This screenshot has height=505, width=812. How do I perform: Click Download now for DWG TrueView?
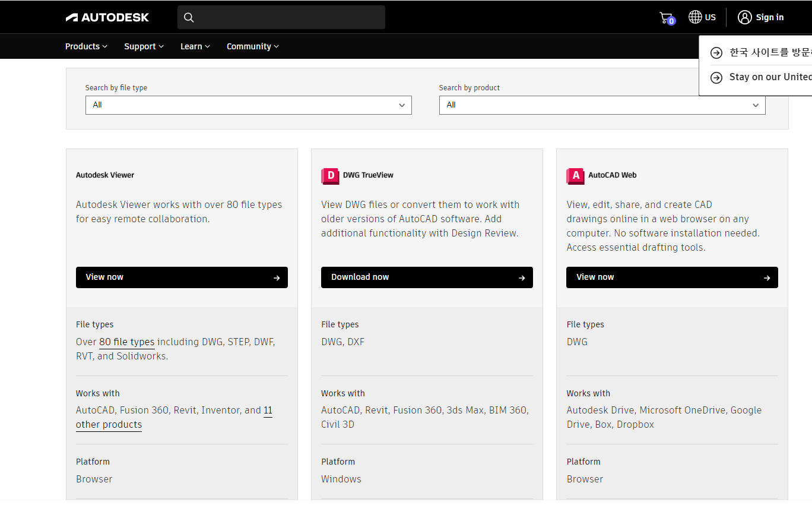tap(427, 277)
